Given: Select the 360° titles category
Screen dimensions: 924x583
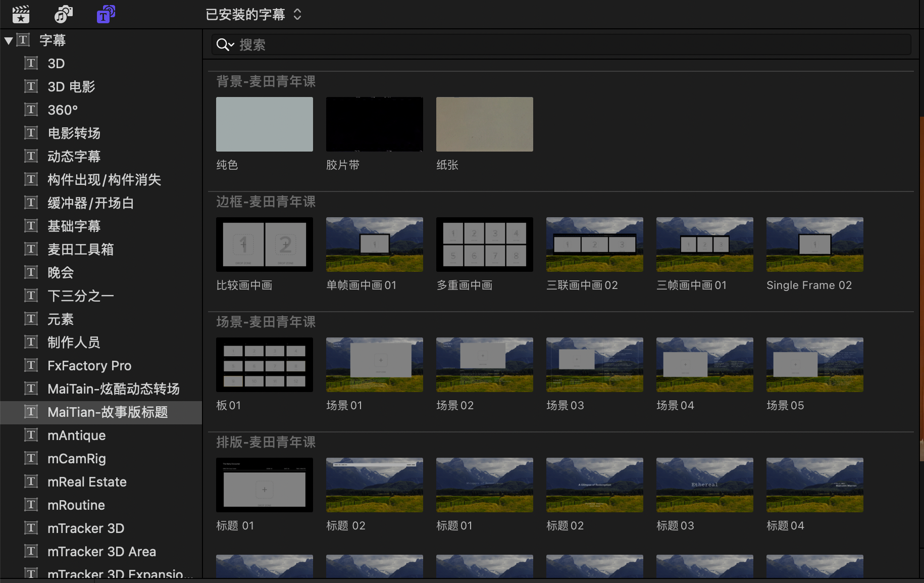Looking at the screenshot, I should point(101,110).
